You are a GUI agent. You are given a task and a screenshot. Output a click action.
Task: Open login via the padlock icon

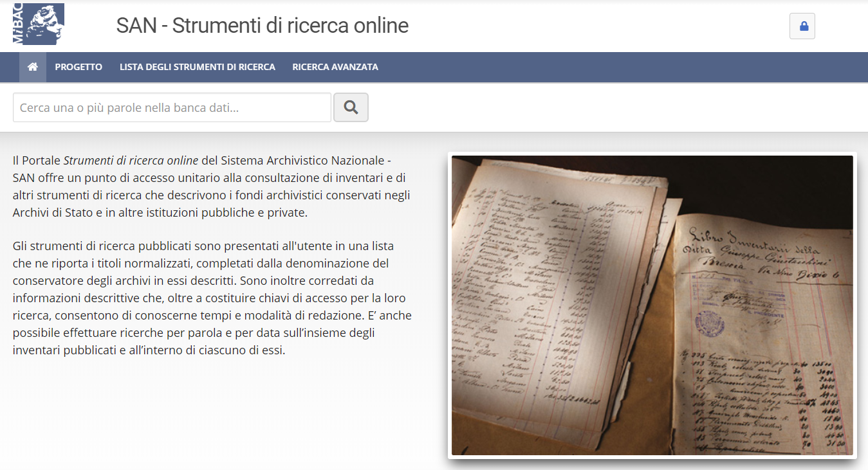[802, 26]
